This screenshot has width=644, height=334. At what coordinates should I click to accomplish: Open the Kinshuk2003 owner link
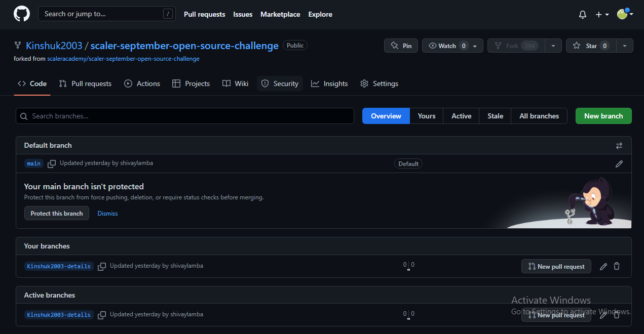pos(54,46)
